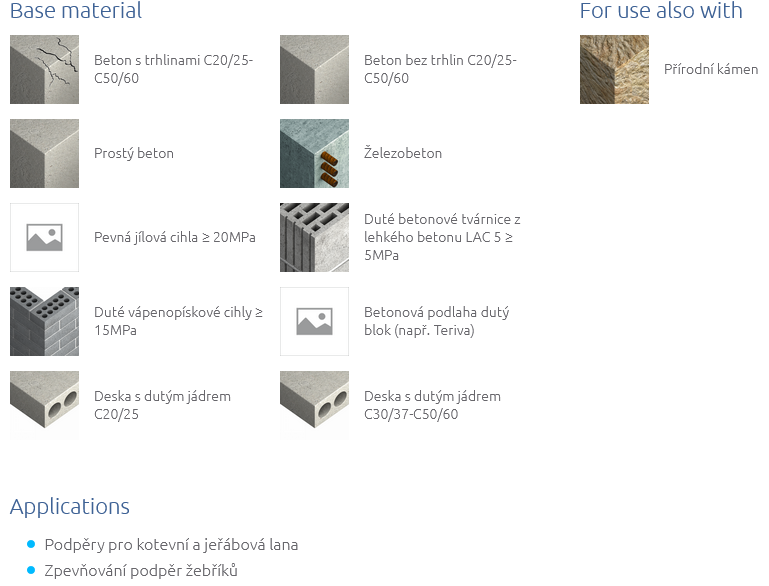The height and width of the screenshot is (586, 769).
Task: Select the Prostý beton material image
Action: (x=44, y=153)
